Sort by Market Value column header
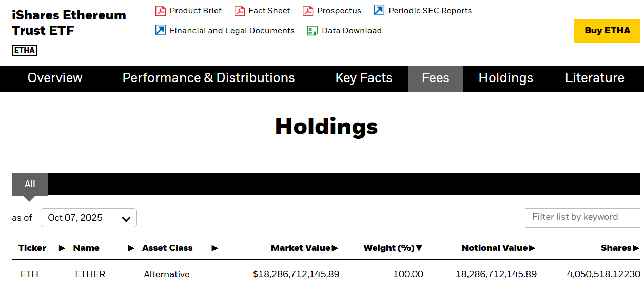Screen dimensions: 644x284 301,248
